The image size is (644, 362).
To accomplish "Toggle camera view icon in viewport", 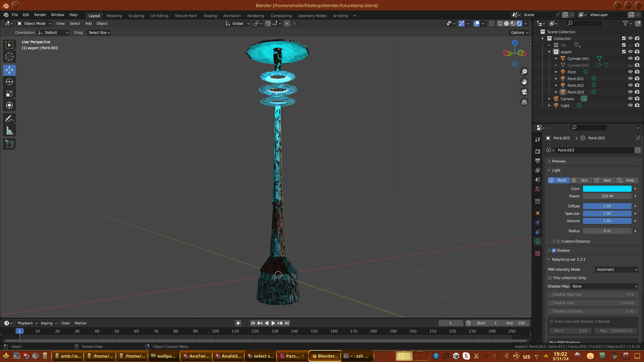I will pyautogui.click(x=524, y=92).
